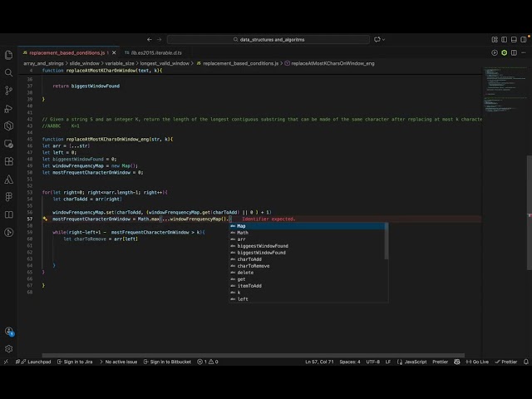Pick biggestWindowFound suggestion
This screenshot has width=532, height=399.
pos(307,253)
